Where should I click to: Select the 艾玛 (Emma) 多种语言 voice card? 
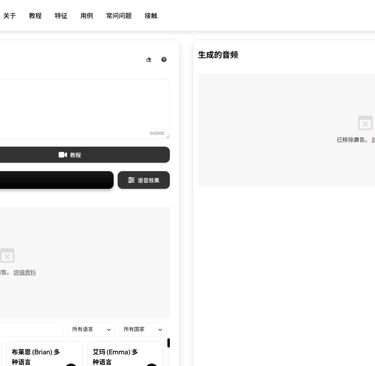pyautogui.click(x=125, y=354)
